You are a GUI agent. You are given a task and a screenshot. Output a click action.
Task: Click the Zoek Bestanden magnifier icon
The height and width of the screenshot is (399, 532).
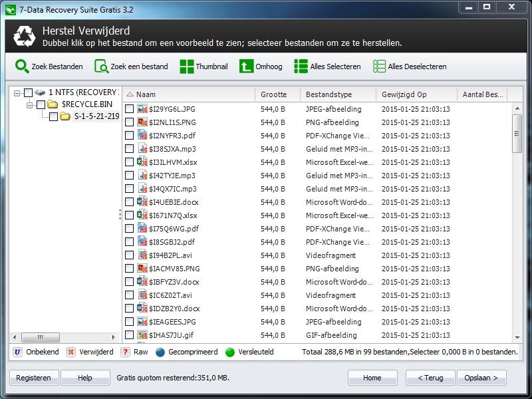pos(22,66)
